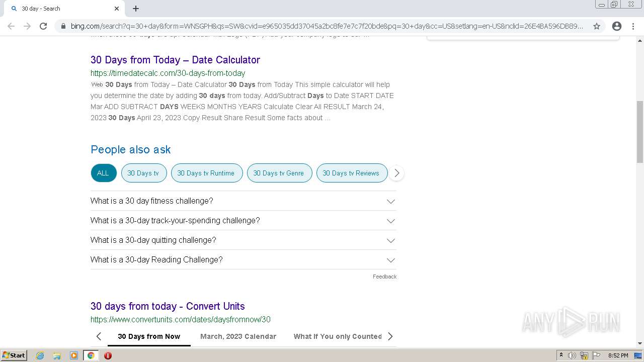Select the '30 Days tv' filter pill
This screenshot has height=362, width=644.
143,173
